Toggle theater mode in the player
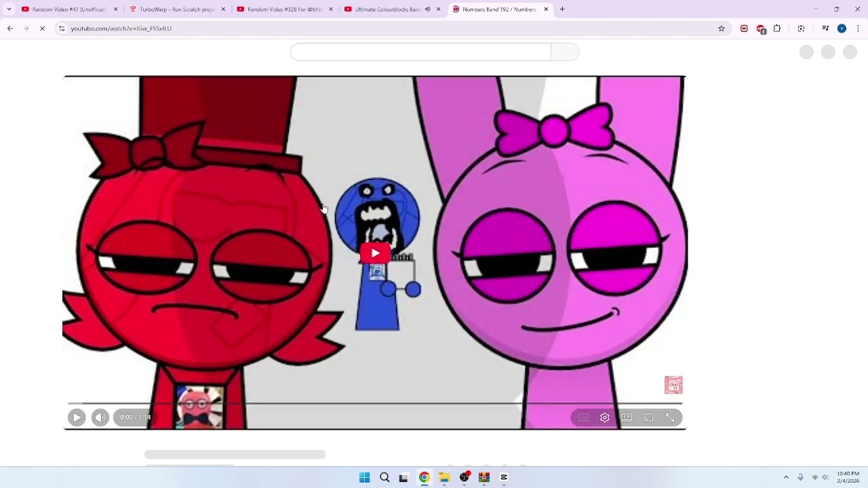 pos(627,418)
